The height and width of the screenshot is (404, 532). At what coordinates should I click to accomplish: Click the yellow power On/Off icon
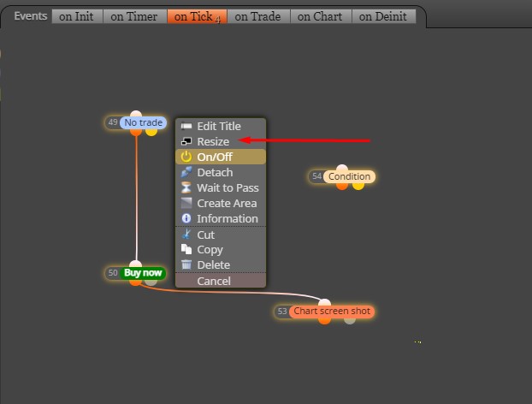coord(186,157)
